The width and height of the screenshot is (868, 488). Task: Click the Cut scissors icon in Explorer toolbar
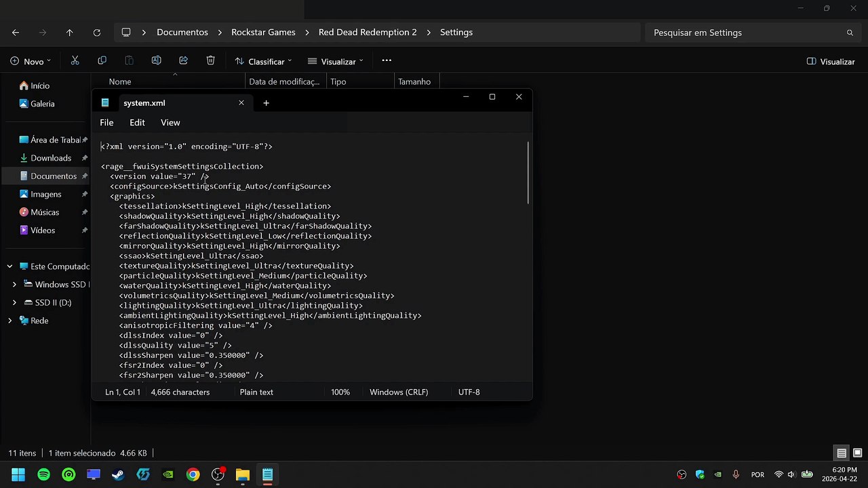[x=75, y=61]
